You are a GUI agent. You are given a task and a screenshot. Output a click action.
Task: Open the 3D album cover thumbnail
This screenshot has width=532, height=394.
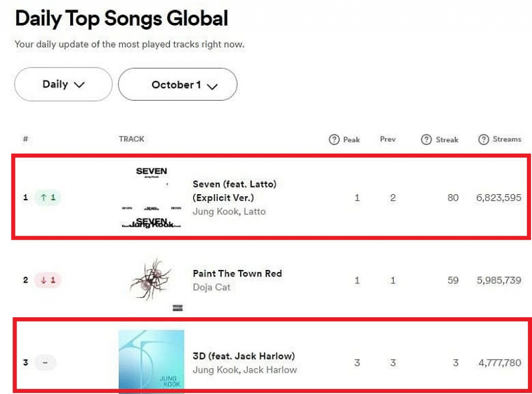click(151, 362)
